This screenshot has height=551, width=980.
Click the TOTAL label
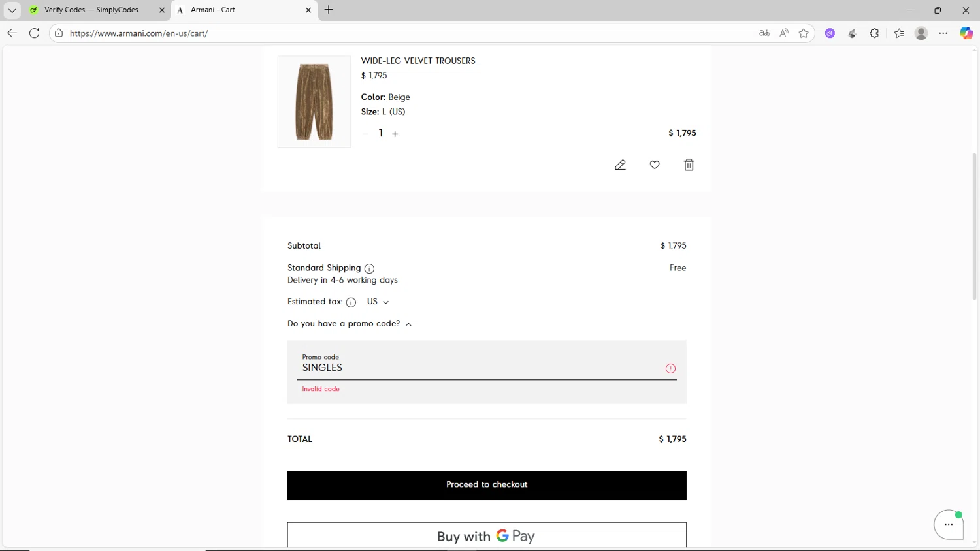300,439
